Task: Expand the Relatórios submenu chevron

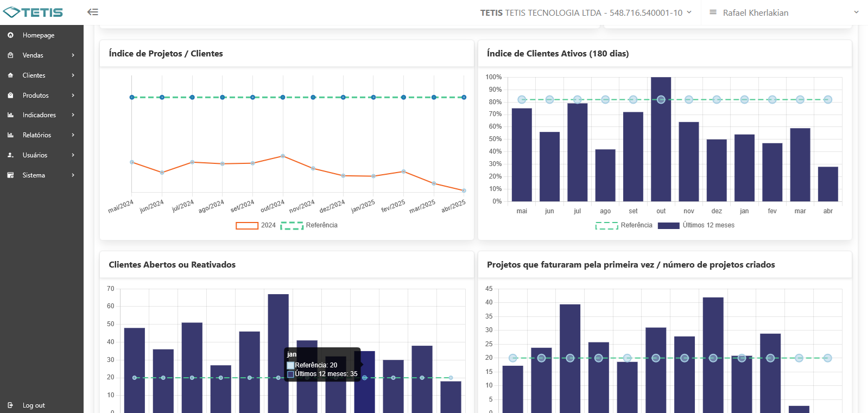Action: coord(73,135)
